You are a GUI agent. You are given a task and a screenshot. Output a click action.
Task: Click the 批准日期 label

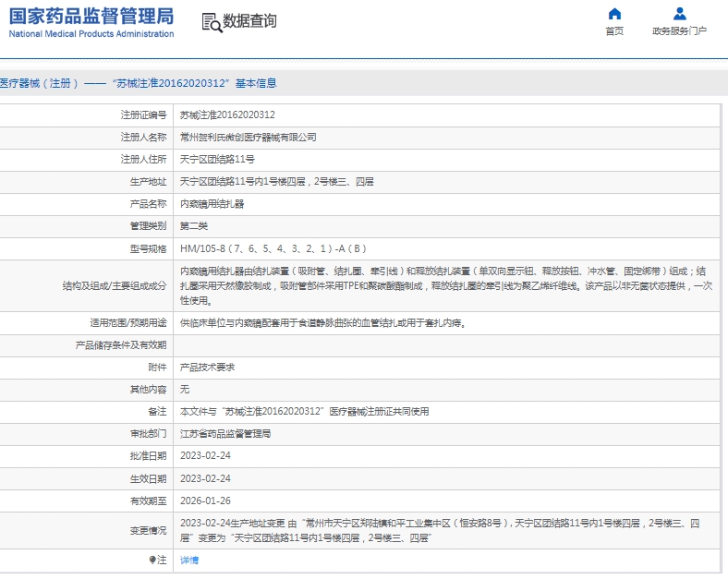coord(148,456)
